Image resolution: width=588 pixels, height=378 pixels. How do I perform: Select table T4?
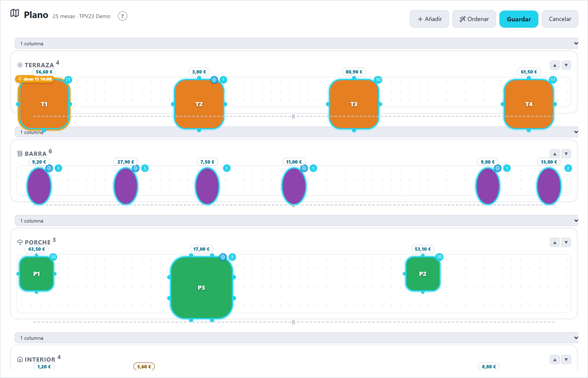pos(529,104)
